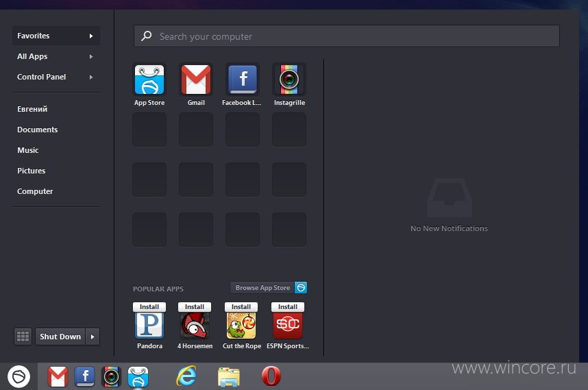Viewport: 588px width, 390px height.
Task: Install the ESPN SportsCenter app
Action: (x=288, y=307)
